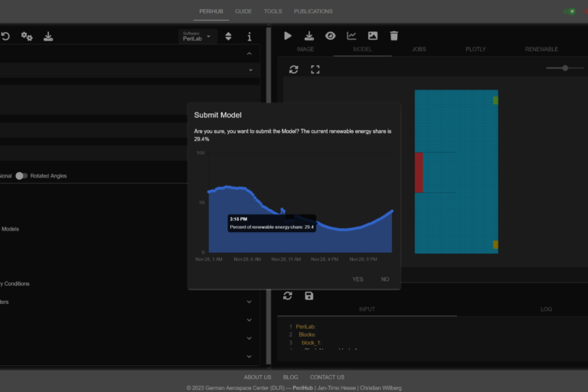The height and width of the screenshot is (392, 588).
Task: Confirm submission by clicking YES
Action: coord(358,279)
